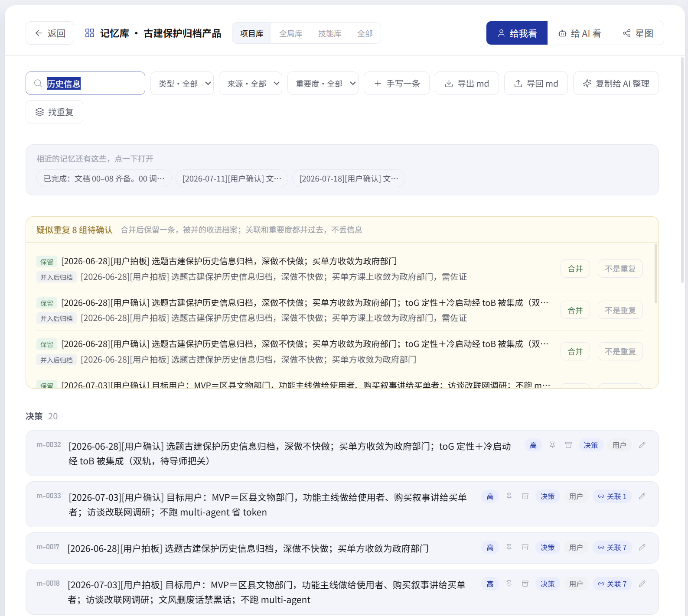Screen dimensions: 688x616
Task: Click the 高 importance tag on m-0017
Action: (x=490, y=548)
